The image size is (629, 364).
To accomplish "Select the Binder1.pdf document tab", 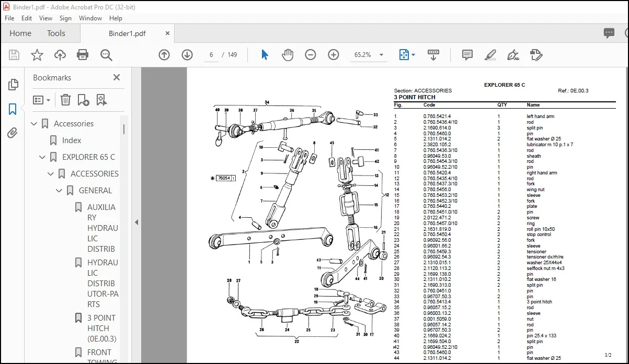I will 127,33.
